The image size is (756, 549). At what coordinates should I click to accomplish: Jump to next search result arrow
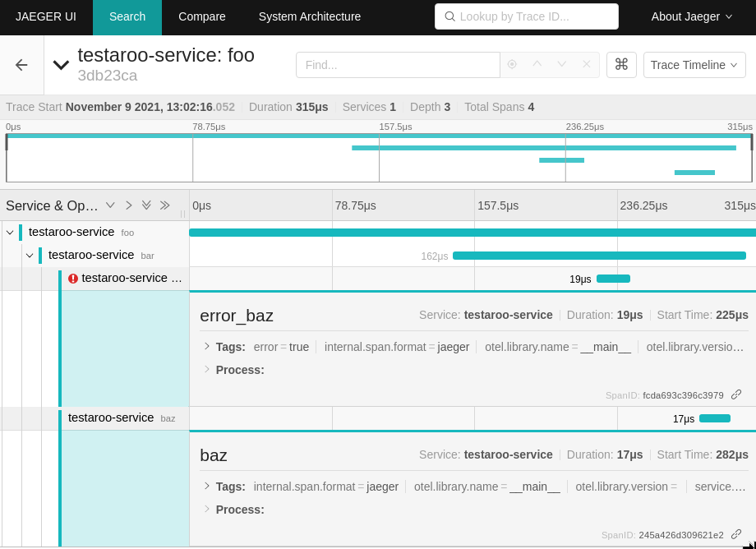pos(562,64)
